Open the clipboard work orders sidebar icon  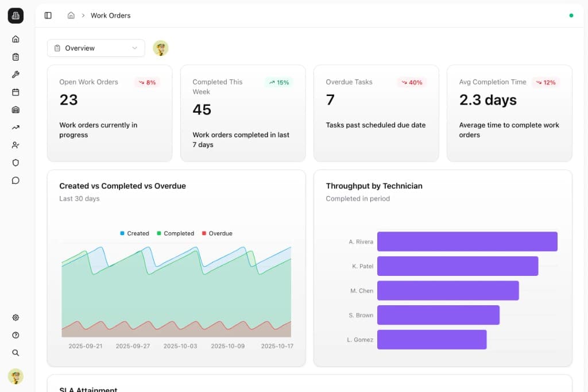tap(16, 57)
